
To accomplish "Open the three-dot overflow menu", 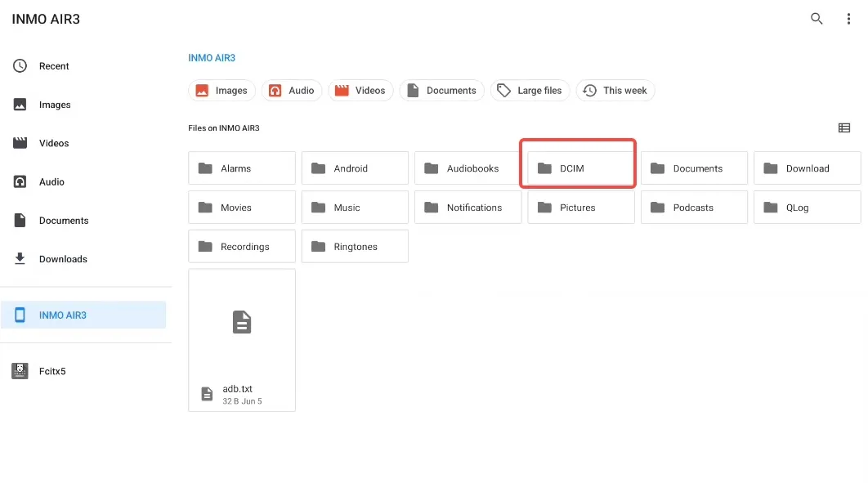I will [848, 19].
